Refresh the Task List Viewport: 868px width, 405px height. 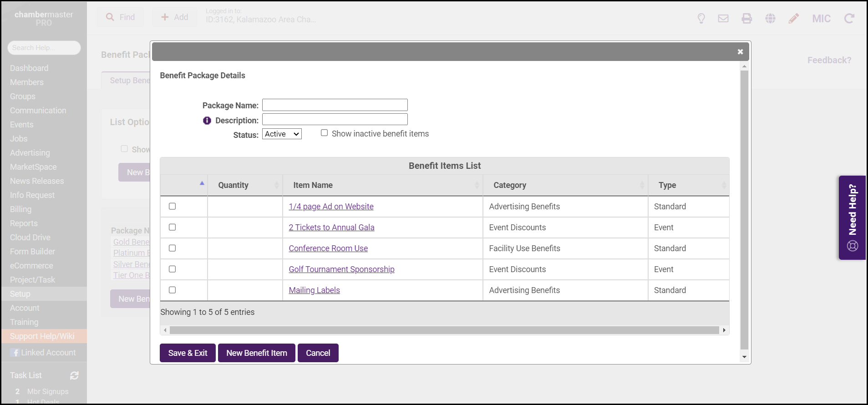pyautogui.click(x=74, y=375)
